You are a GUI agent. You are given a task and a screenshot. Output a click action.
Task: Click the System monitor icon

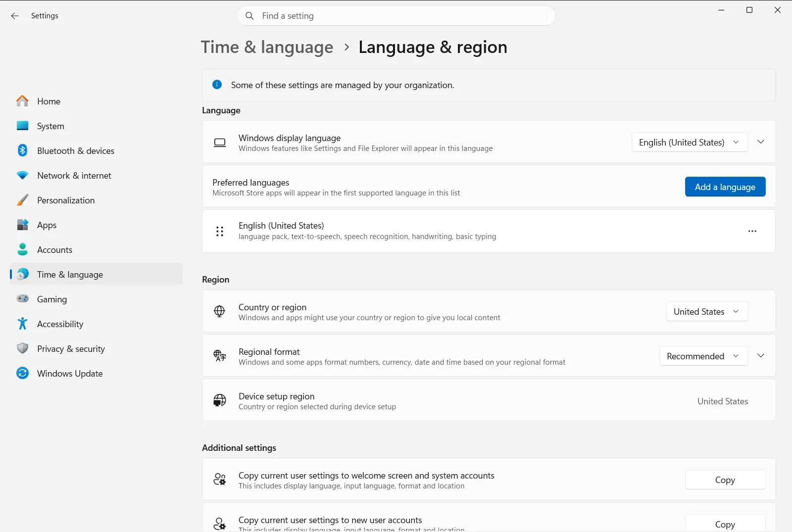[22, 126]
